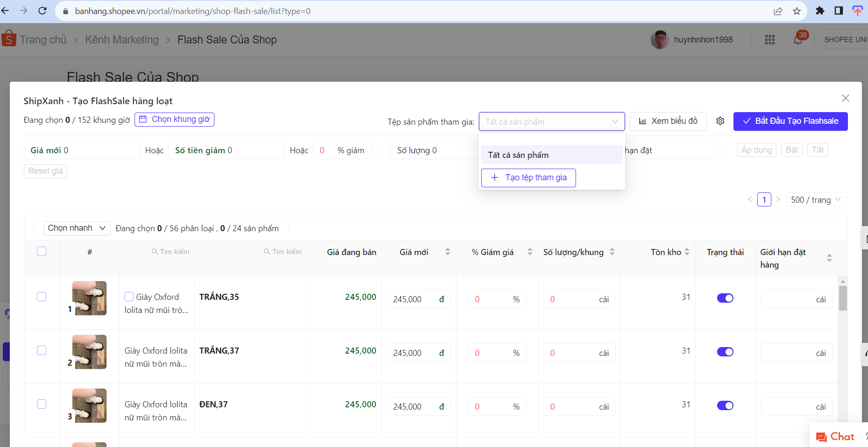The height and width of the screenshot is (447, 868).
Task: Open the apps grid menu near the avatar
Action: pos(769,39)
